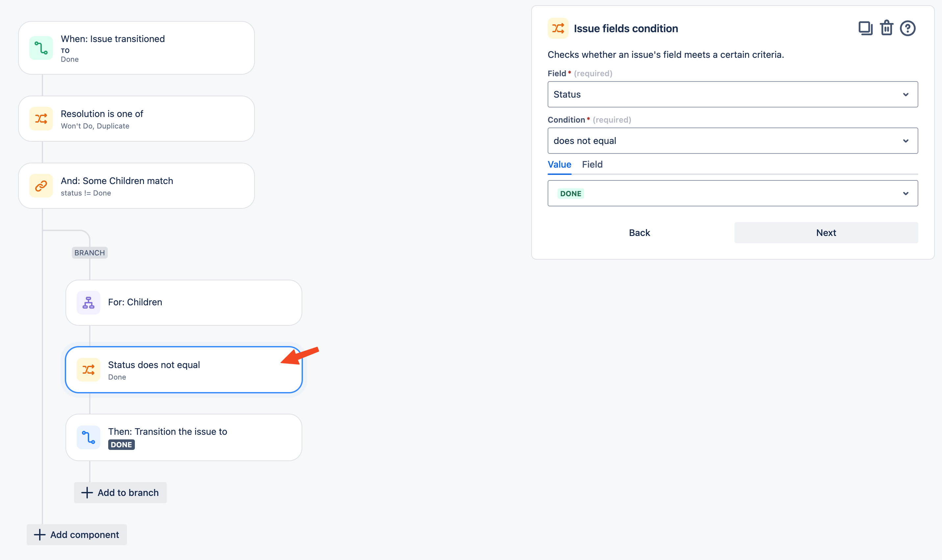The height and width of the screenshot is (560, 942).
Task: Click the duplicate component icon
Action: click(x=865, y=28)
